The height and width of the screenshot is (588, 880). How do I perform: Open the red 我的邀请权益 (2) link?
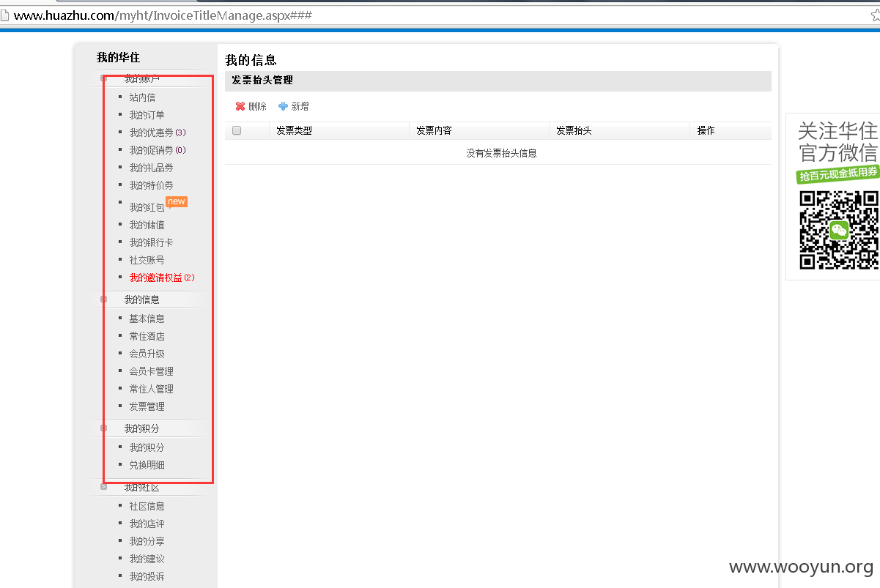coord(162,278)
